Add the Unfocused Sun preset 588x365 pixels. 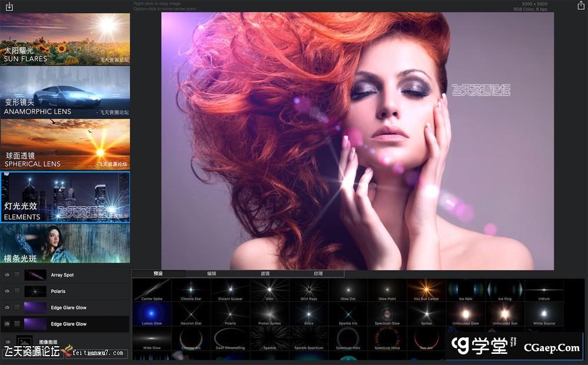(505, 314)
